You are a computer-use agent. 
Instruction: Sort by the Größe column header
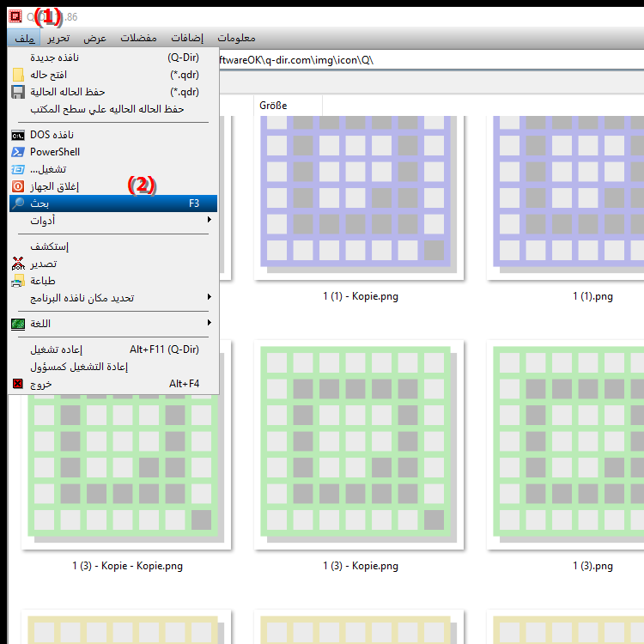click(288, 106)
